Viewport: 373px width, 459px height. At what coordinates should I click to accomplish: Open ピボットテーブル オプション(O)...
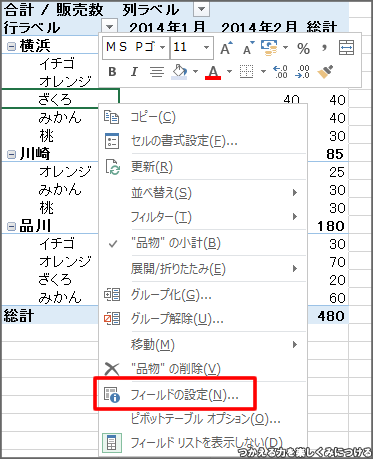203,419
